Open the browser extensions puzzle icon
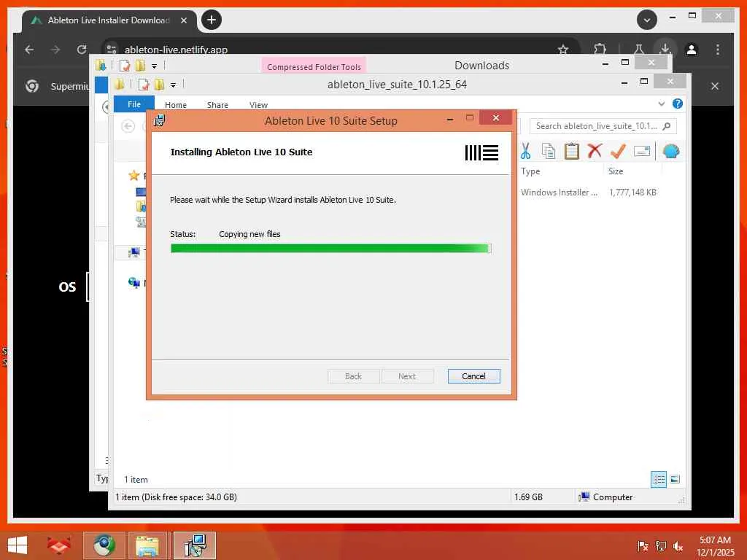The height and width of the screenshot is (560, 747). (600, 50)
